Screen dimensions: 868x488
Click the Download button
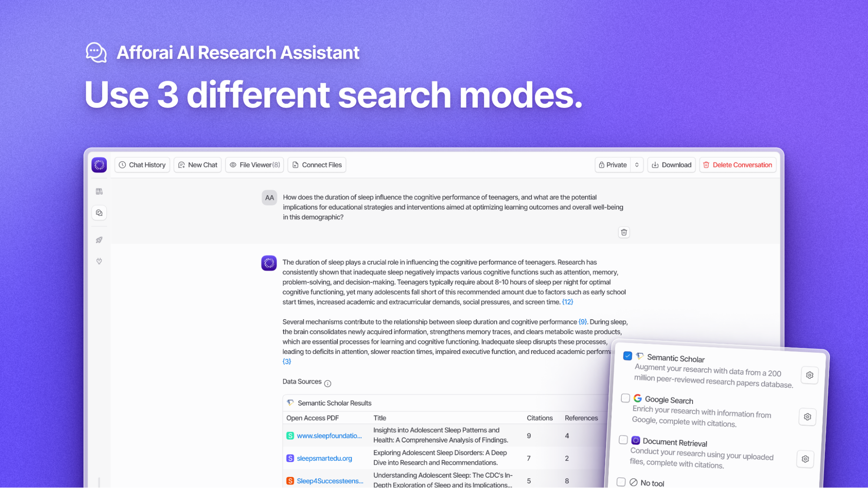click(x=671, y=164)
